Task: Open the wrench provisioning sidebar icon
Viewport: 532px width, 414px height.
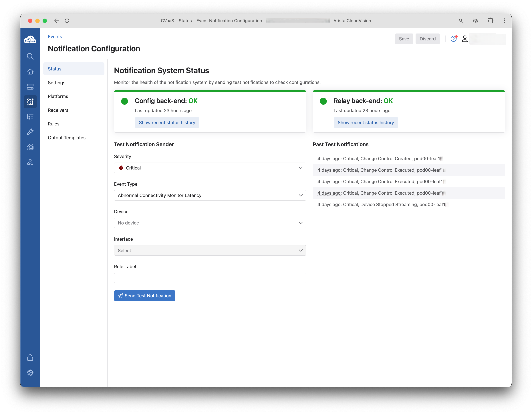Action: point(30,132)
